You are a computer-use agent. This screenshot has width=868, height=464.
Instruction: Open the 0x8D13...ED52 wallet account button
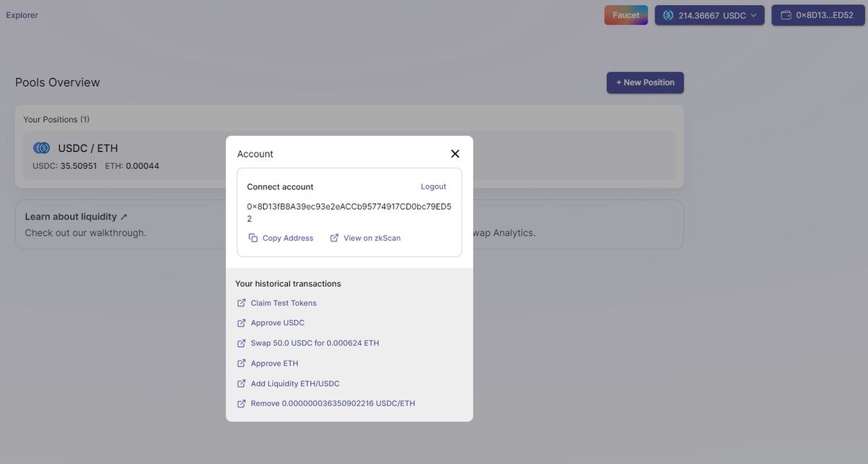[x=817, y=15]
